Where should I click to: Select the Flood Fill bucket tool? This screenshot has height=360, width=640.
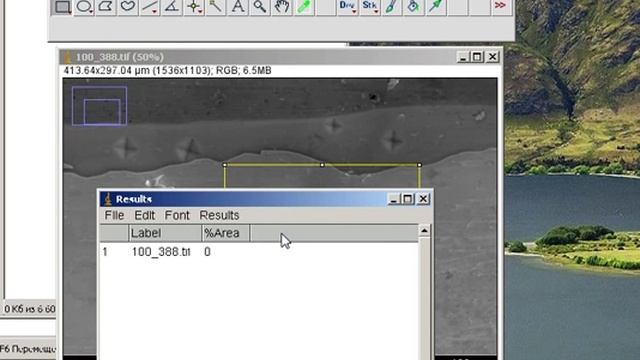414,6
